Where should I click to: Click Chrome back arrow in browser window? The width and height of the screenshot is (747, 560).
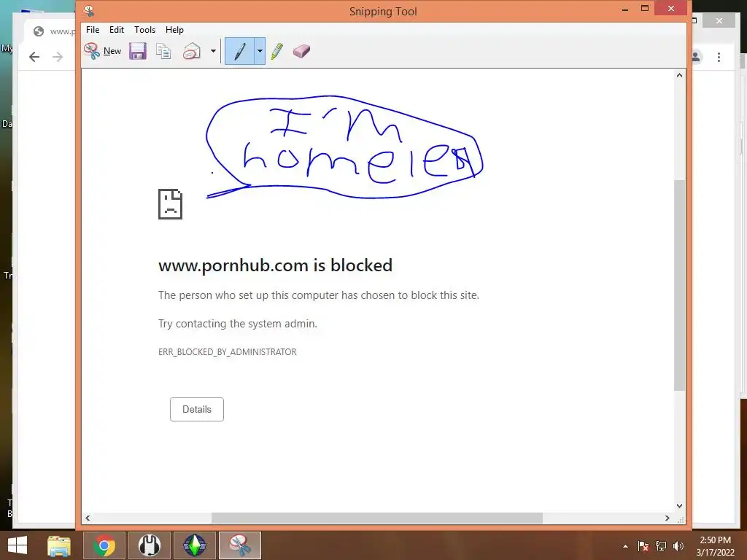tap(34, 57)
